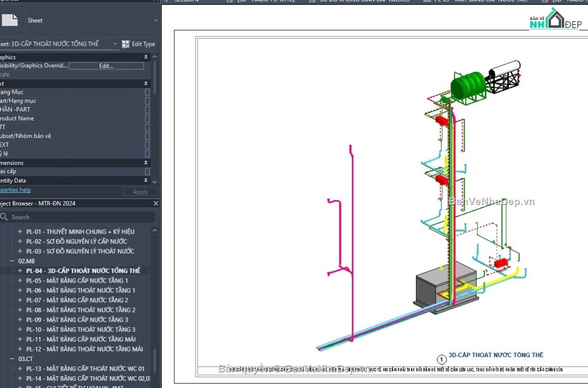This screenshot has width=588, height=388.
Task: Toggle the checkbox in the Dimensions section
Action: pos(147,172)
